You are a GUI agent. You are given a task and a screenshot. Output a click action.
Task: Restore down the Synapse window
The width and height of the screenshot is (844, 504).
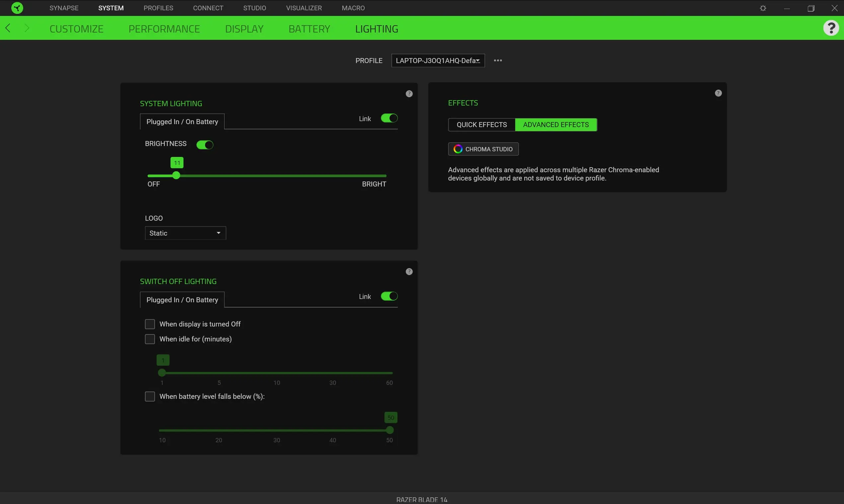[x=811, y=8]
